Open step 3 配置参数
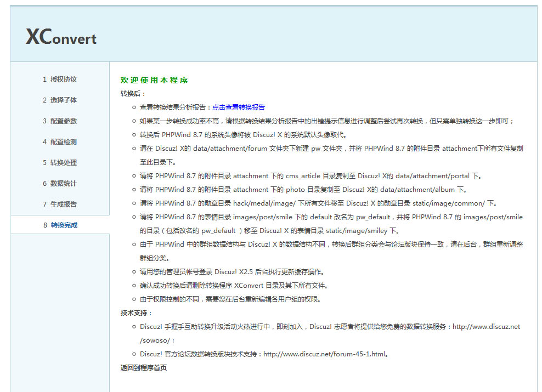 point(60,121)
